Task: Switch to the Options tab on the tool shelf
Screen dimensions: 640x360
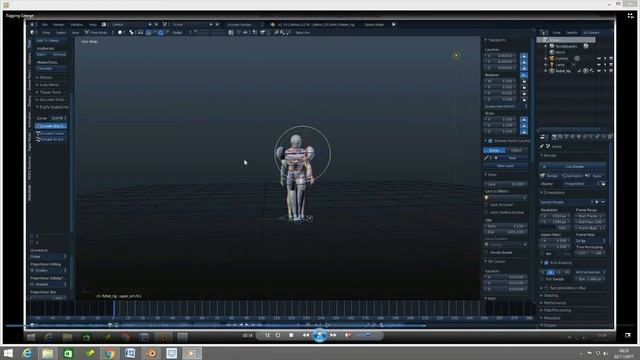Action: [x=29, y=58]
